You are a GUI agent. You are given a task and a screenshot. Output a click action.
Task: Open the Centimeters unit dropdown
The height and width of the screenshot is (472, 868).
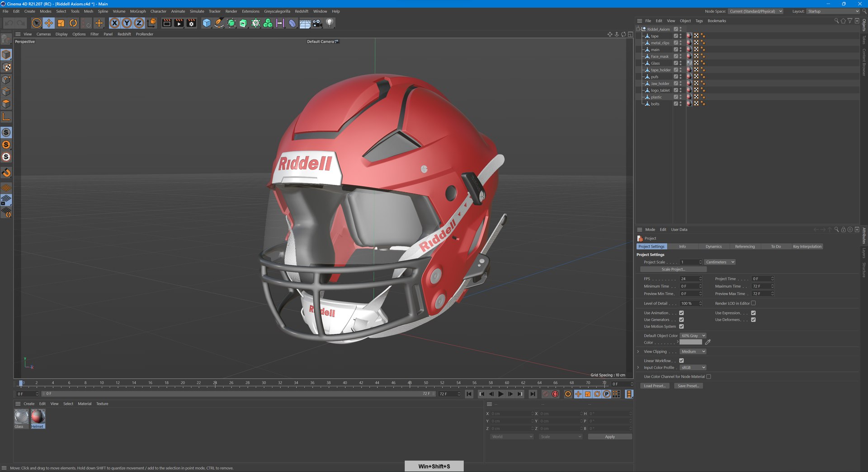pyautogui.click(x=720, y=262)
